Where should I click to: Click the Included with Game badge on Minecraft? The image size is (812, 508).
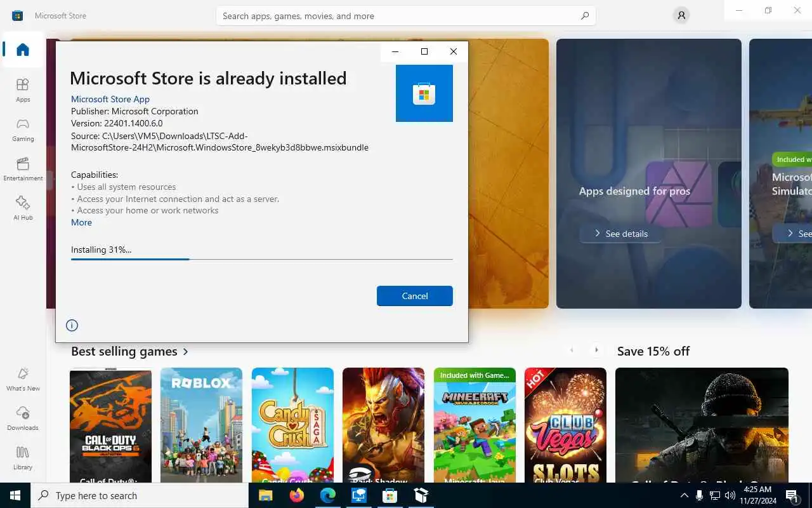pos(475,375)
